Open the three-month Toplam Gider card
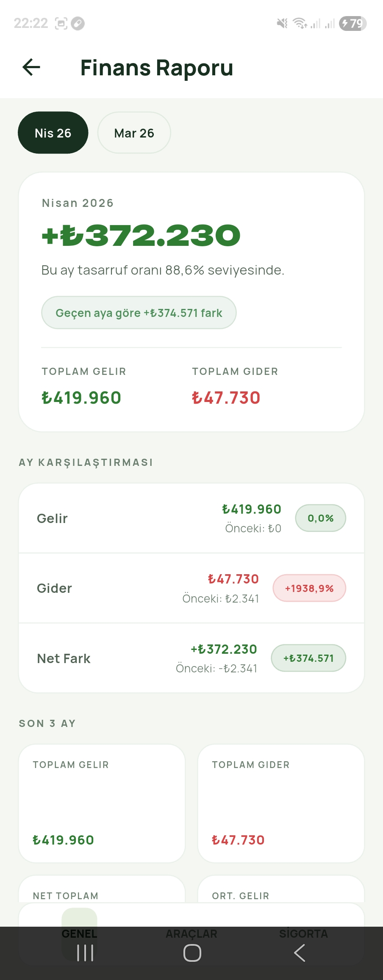The image size is (383, 980). (281, 803)
